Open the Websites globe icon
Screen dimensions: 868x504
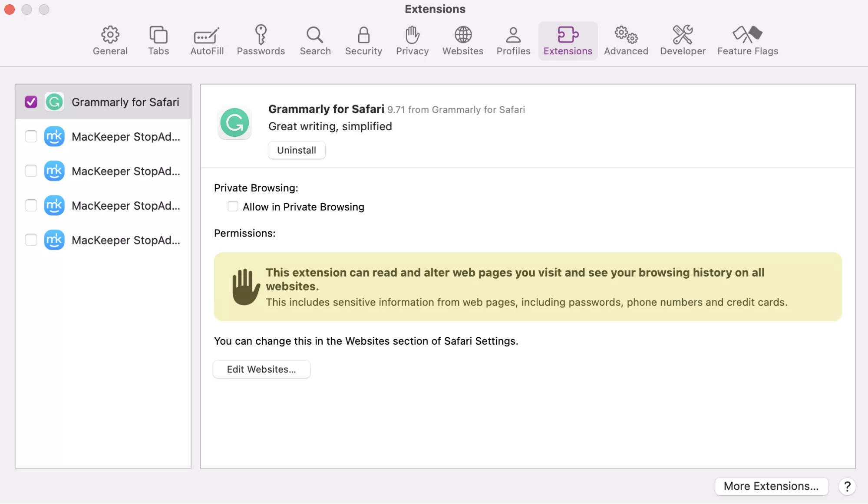[x=462, y=40]
